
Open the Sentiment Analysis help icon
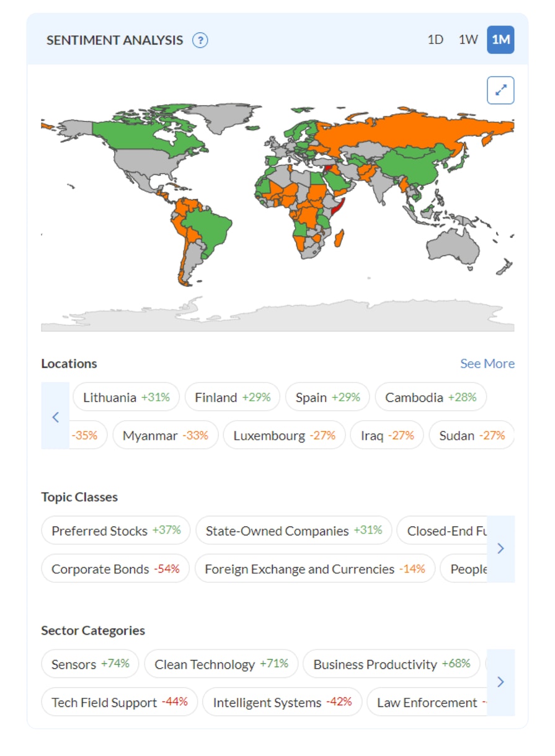(x=200, y=40)
